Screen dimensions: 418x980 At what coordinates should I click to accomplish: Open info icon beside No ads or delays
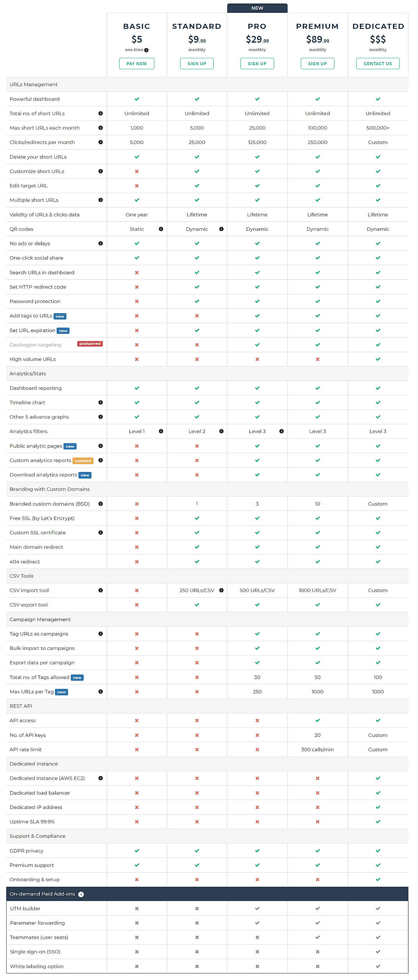[101, 243]
